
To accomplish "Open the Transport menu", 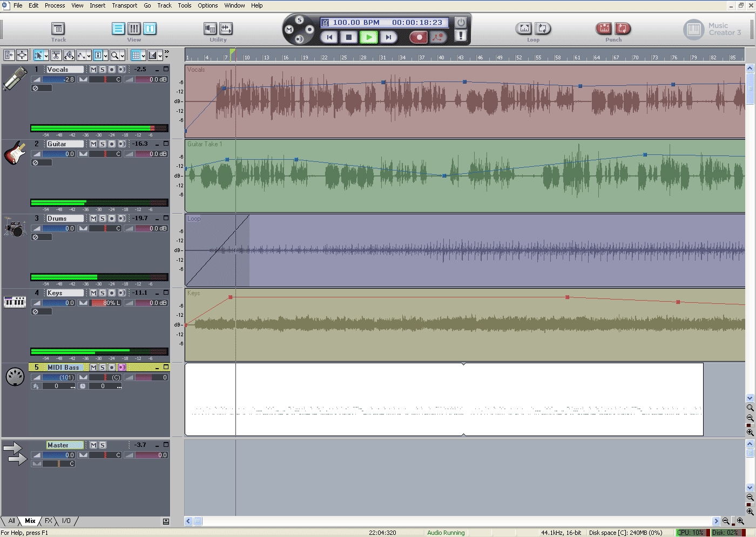I will pyautogui.click(x=125, y=5).
